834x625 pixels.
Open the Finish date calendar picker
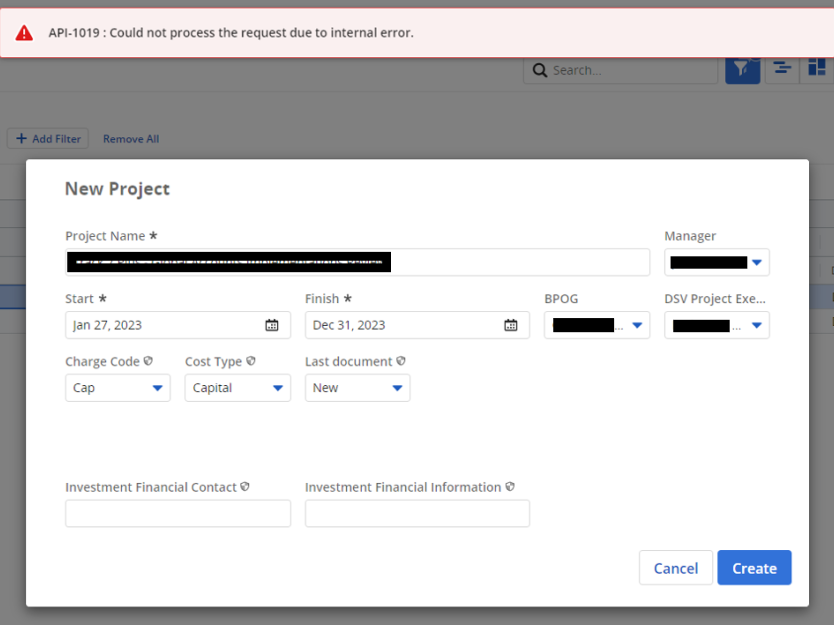(x=511, y=325)
